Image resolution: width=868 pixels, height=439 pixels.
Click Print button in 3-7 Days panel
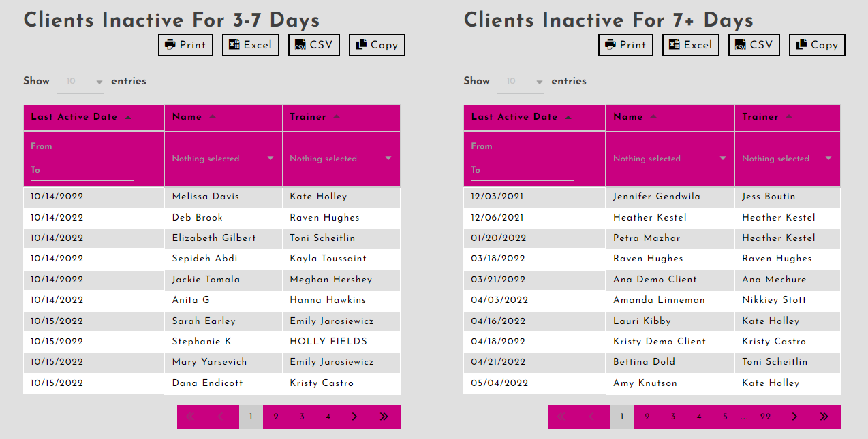tap(185, 46)
